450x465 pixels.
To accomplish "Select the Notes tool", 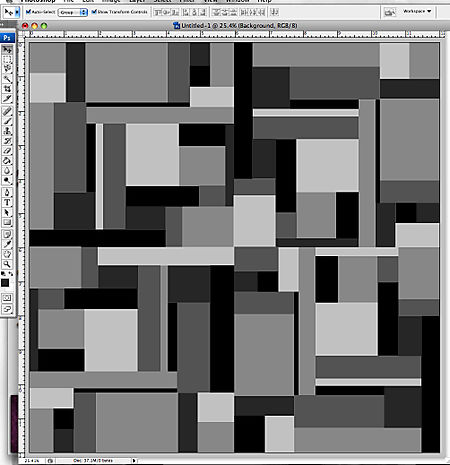I will tap(7, 234).
